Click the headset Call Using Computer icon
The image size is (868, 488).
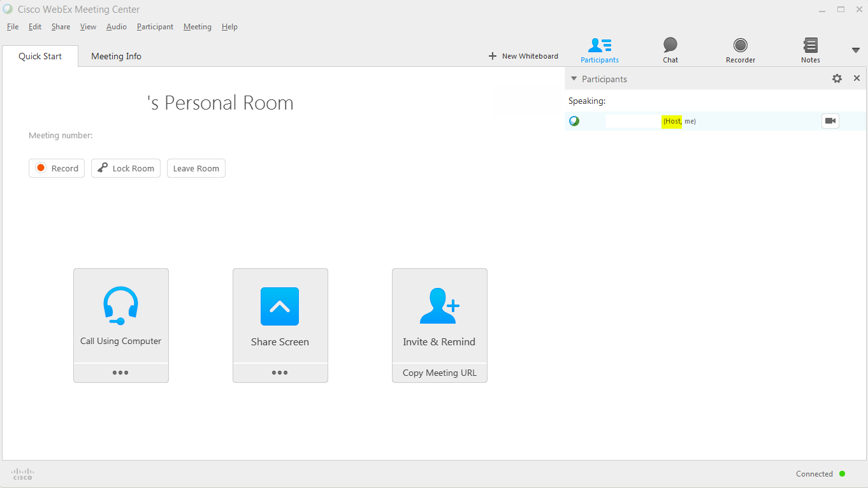coord(120,306)
